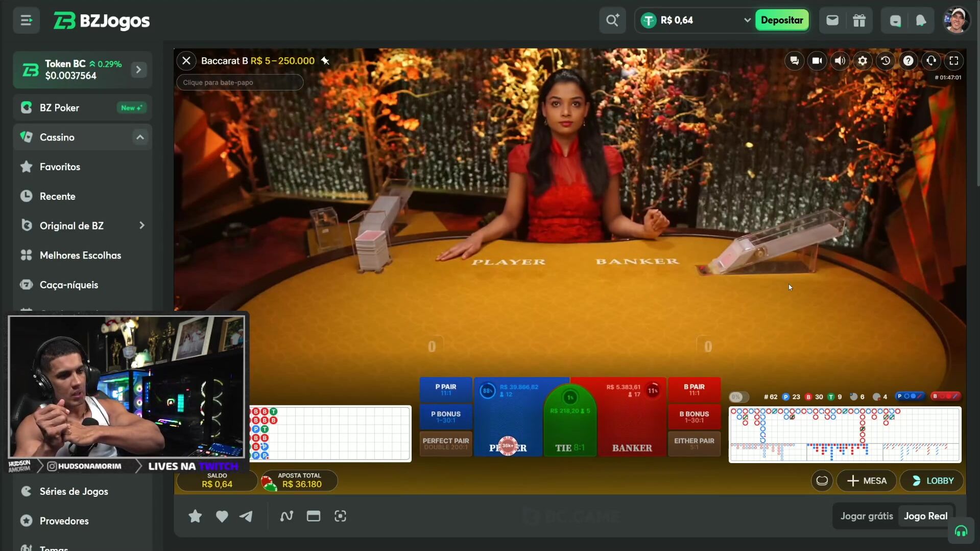Viewport: 980px width, 551px height.
Task: Open the mail inbox icon
Action: point(832,20)
